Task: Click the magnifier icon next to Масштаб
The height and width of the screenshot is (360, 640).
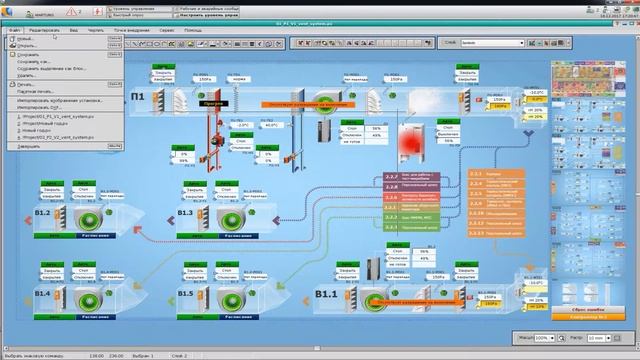Action: coord(562,338)
